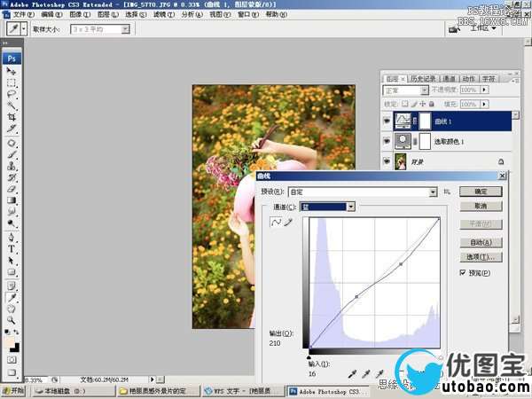Select the Lasso tool
Viewport: 532px width, 399px height.
[12, 93]
